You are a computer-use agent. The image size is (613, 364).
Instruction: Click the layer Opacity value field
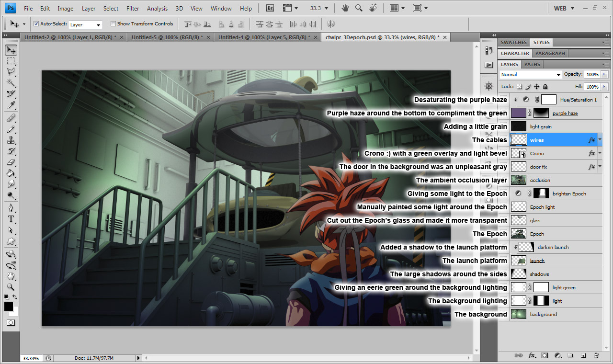pos(592,75)
